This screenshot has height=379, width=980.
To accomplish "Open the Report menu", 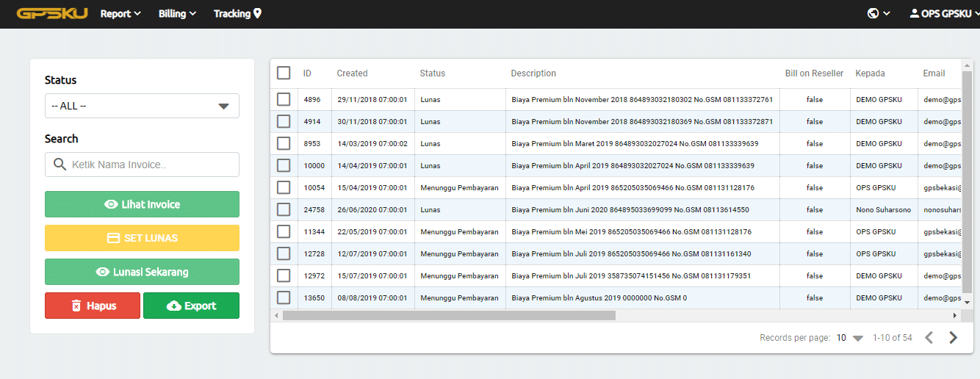I will click(120, 13).
